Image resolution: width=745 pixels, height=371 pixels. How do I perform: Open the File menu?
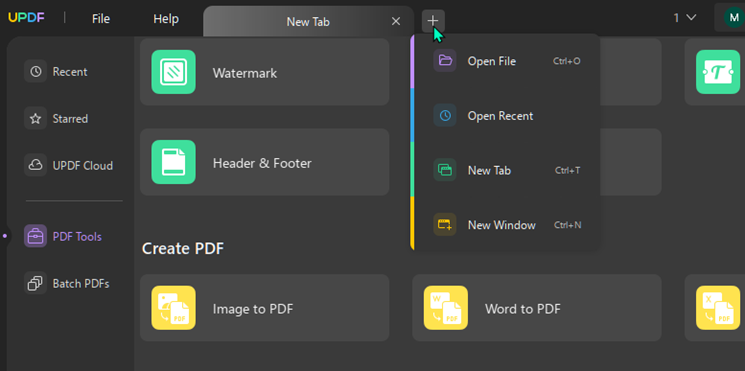101,19
